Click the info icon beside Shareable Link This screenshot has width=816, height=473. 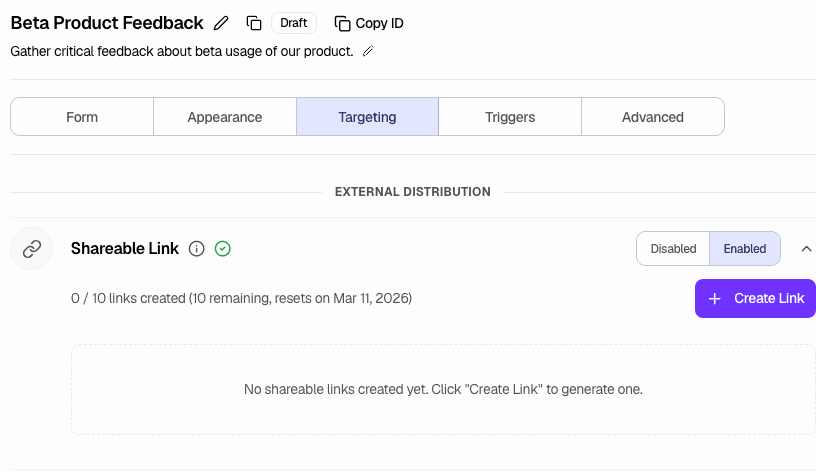pos(197,249)
